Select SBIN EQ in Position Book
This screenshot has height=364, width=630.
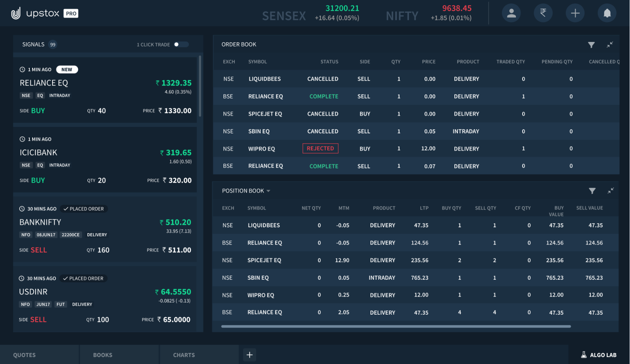[258, 278]
